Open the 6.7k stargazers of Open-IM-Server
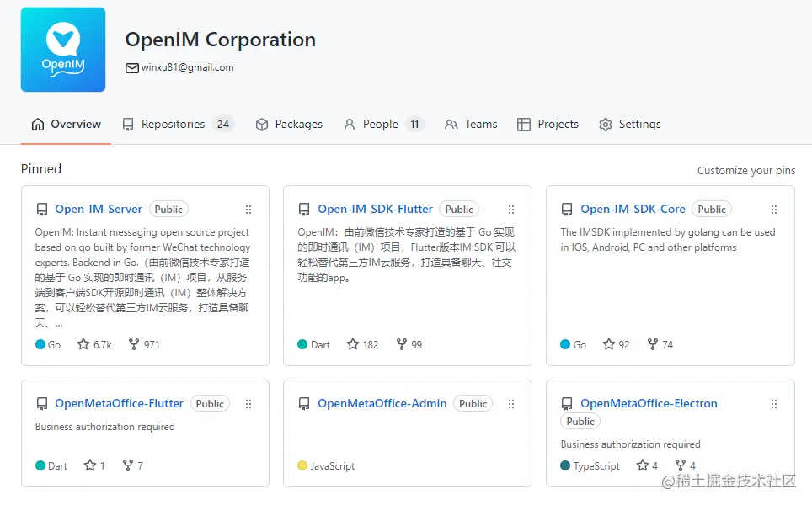812x505 pixels. (x=94, y=344)
